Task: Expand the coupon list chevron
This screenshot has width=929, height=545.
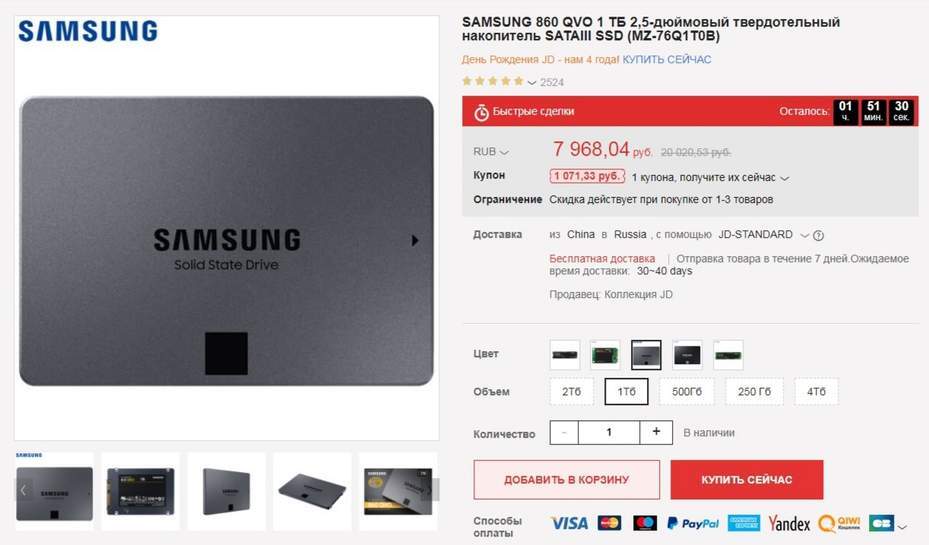Action: [x=784, y=178]
